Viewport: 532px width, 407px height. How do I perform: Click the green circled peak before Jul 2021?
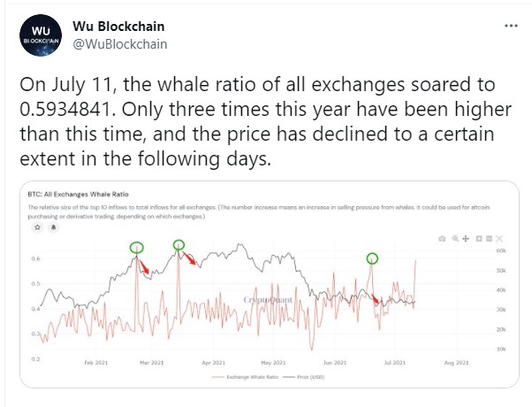(372, 258)
